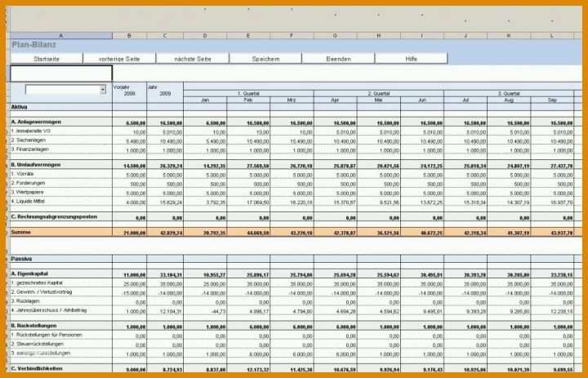588x378 pixels.
Task: Open the nächste Seite button
Action: [x=193, y=59]
